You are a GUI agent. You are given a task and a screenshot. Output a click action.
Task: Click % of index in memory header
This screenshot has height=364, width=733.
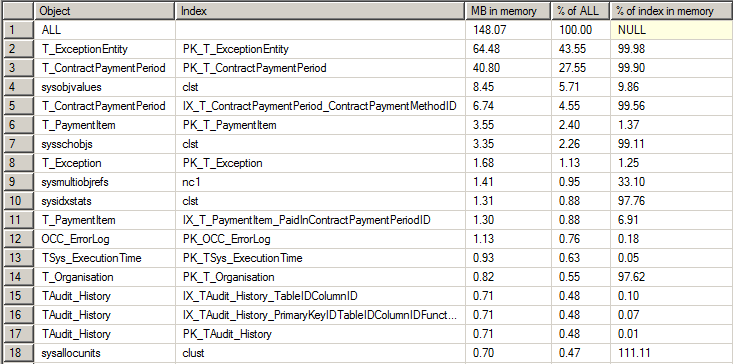(672, 11)
